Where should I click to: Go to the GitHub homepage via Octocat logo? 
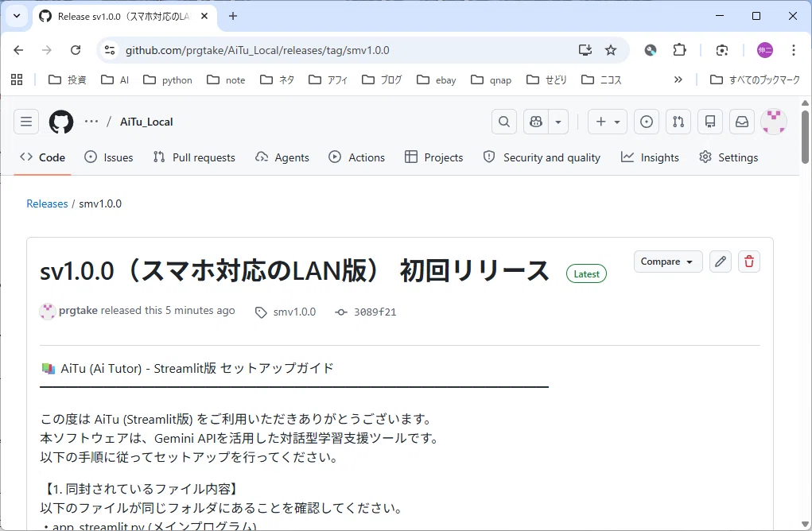(x=61, y=122)
